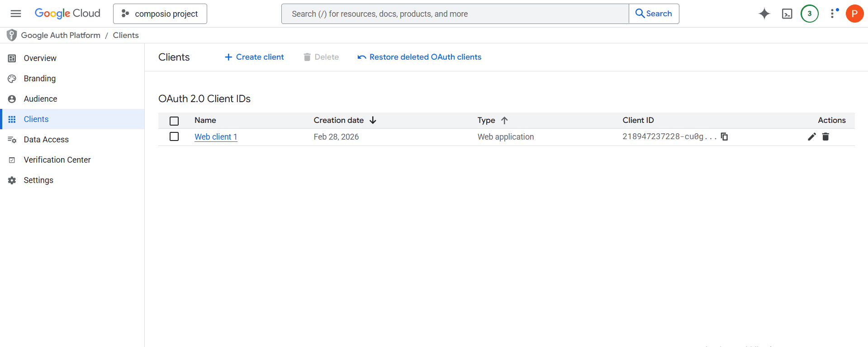Click the Overview sidebar icon
868x347 pixels.
12,58
